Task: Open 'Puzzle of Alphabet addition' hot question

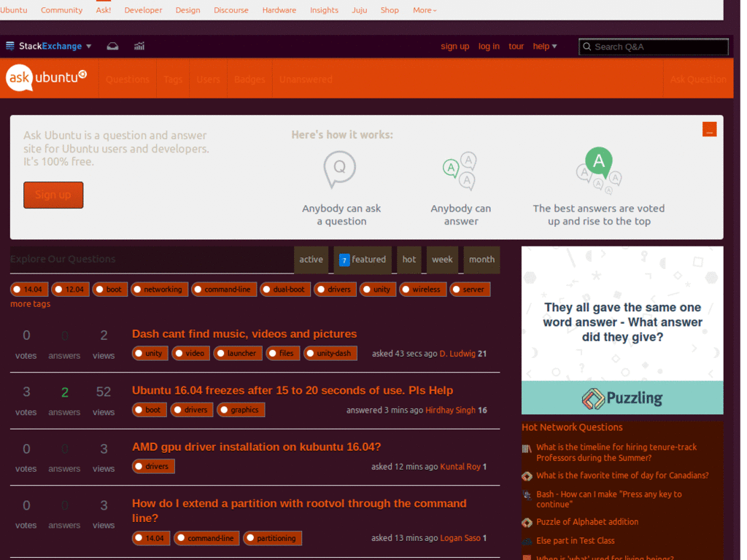Action: pos(587,522)
